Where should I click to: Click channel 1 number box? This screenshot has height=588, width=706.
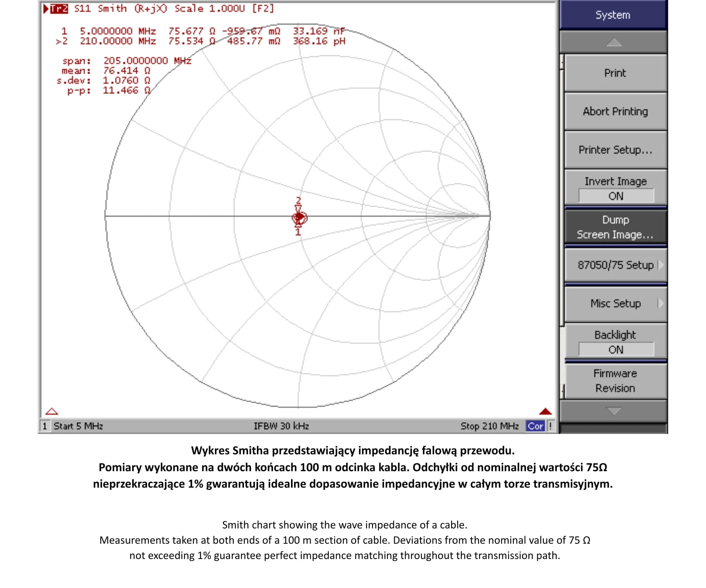45,426
